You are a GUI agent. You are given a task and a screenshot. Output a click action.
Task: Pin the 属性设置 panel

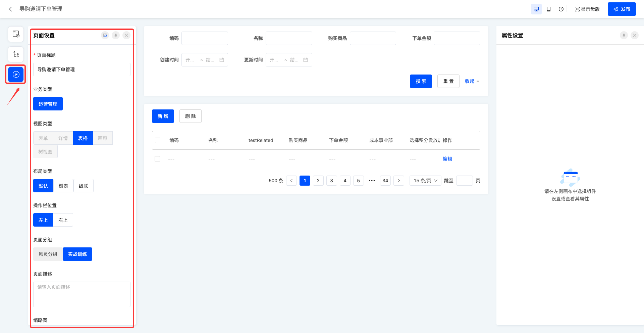tap(624, 35)
